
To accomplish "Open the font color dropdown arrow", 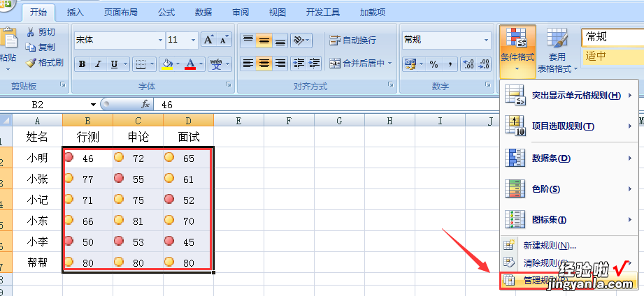I will coord(201,64).
